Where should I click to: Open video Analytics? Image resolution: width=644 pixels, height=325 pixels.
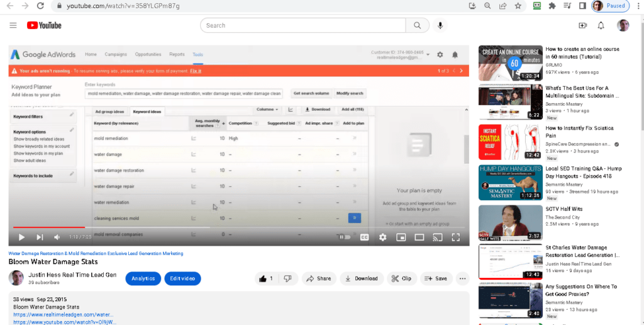143,278
